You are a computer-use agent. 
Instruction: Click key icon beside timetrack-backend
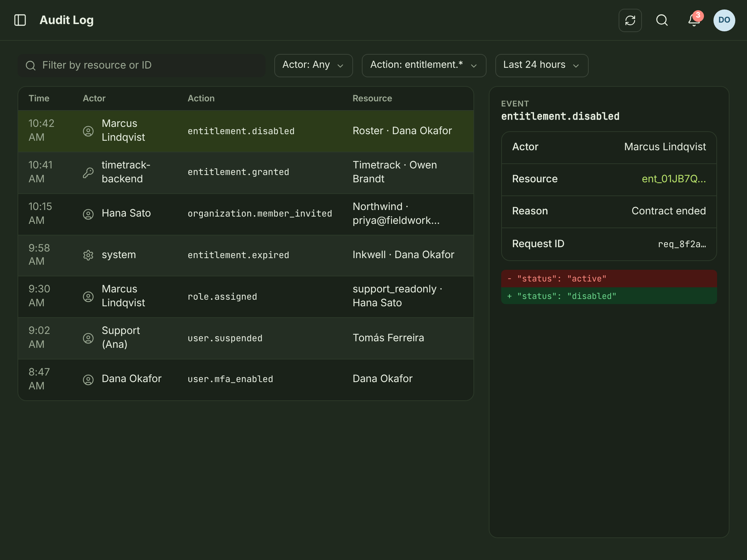(88, 172)
